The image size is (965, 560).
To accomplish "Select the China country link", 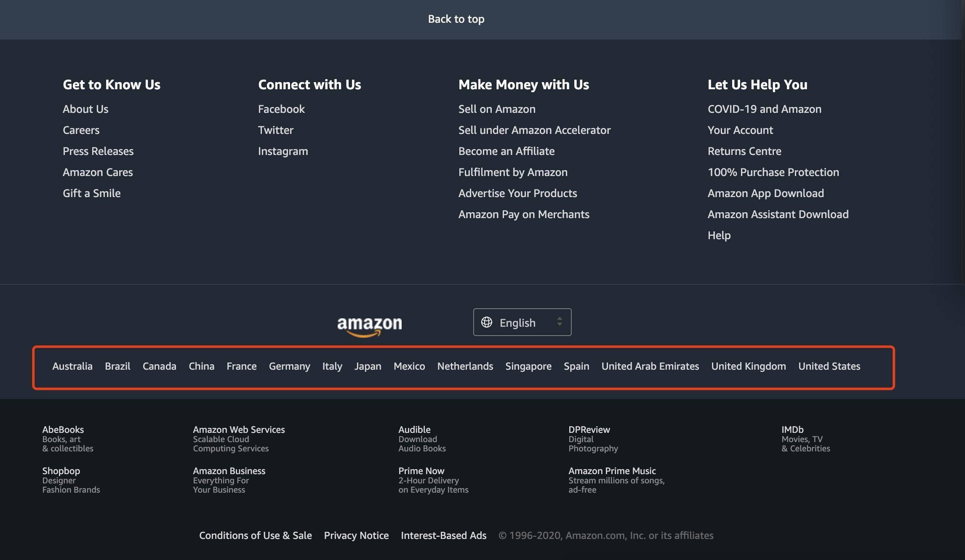I will click(x=201, y=366).
